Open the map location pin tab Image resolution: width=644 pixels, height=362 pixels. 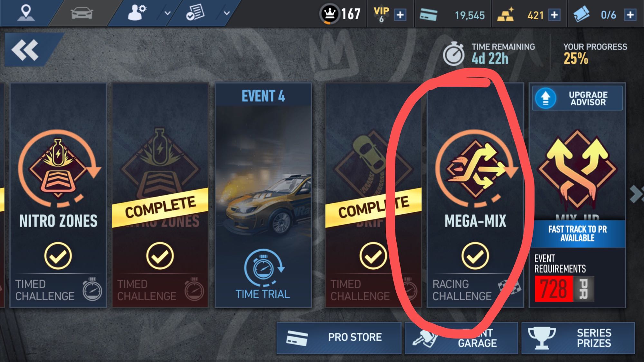point(26,13)
